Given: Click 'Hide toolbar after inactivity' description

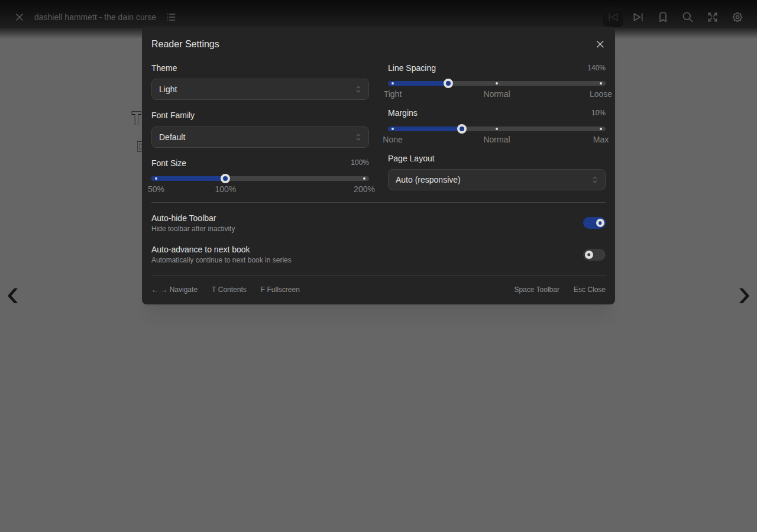Looking at the screenshot, I should pos(193,229).
